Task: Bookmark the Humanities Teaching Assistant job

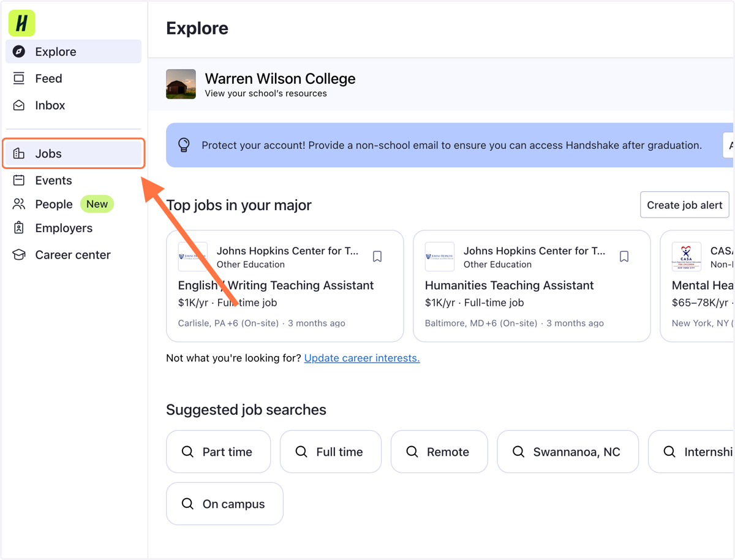Action: [x=624, y=256]
